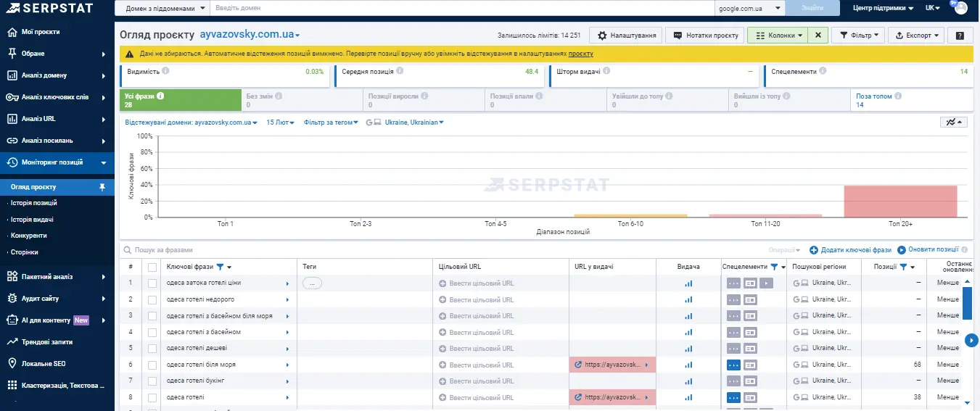
Task: Click plus icon to add target URL in row 3
Action: [x=442, y=315]
